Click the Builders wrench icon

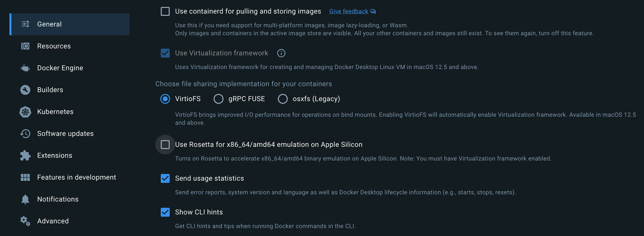pyautogui.click(x=25, y=90)
